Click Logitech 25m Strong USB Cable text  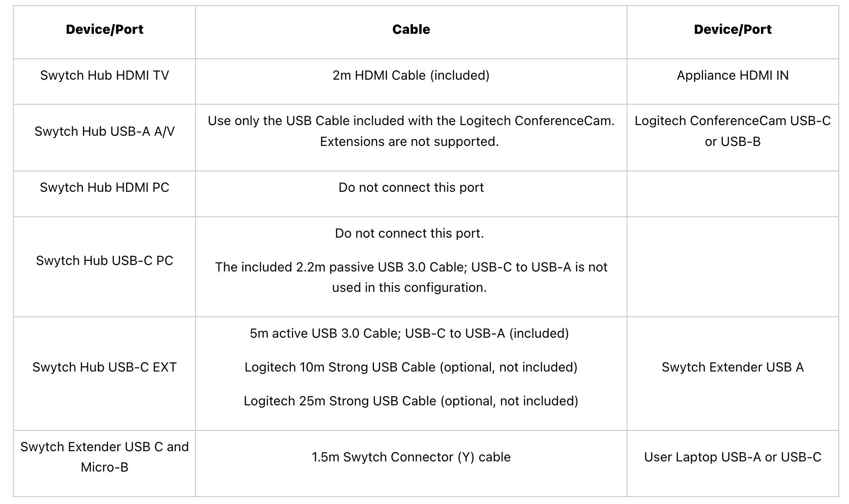(411, 401)
